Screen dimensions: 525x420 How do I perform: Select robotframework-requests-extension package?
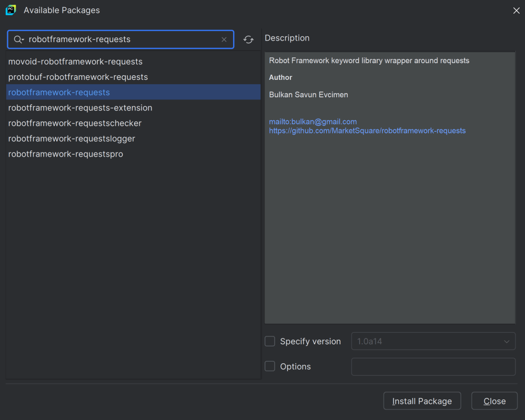pos(80,108)
